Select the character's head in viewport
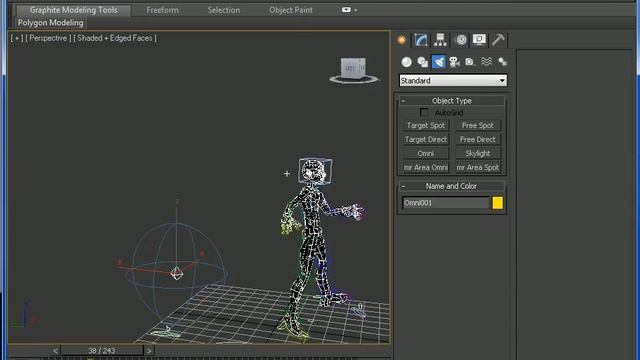640x360 pixels. (315, 171)
